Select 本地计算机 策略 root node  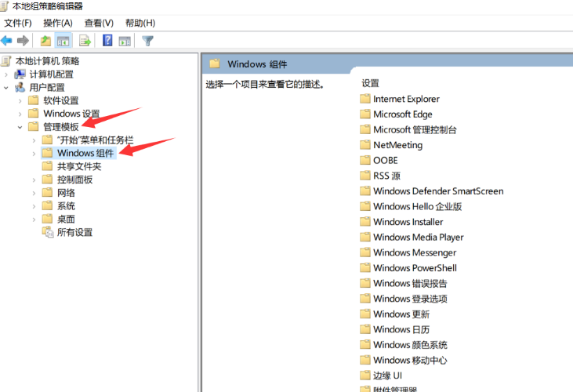(x=48, y=61)
